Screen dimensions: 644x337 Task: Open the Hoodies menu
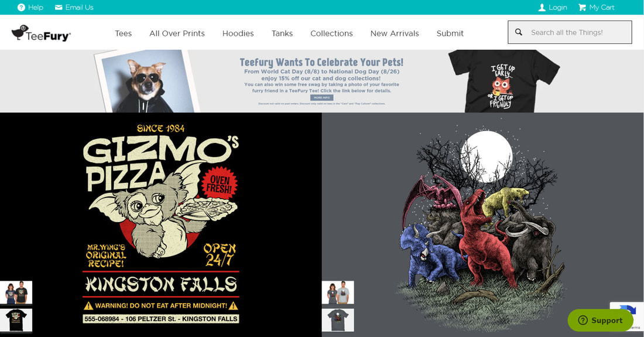(238, 33)
